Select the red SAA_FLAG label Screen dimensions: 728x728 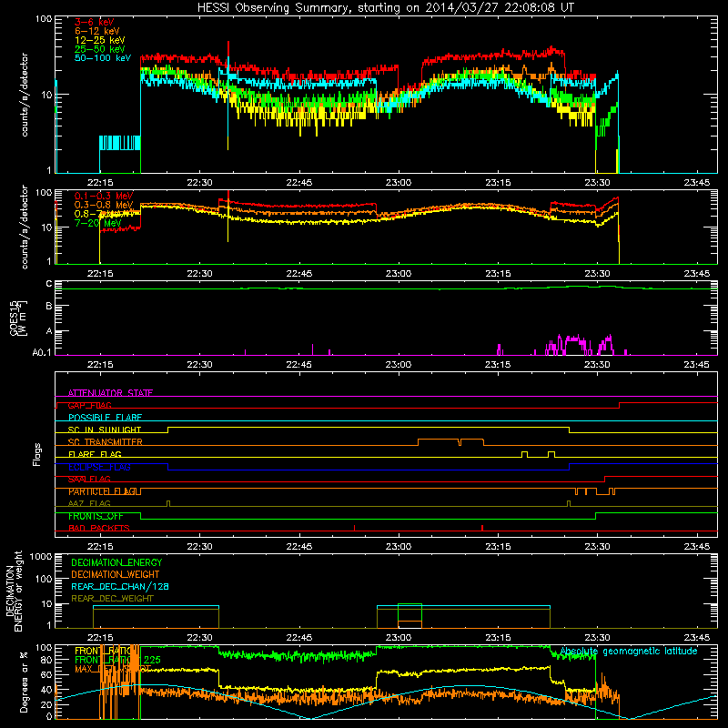coord(89,479)
